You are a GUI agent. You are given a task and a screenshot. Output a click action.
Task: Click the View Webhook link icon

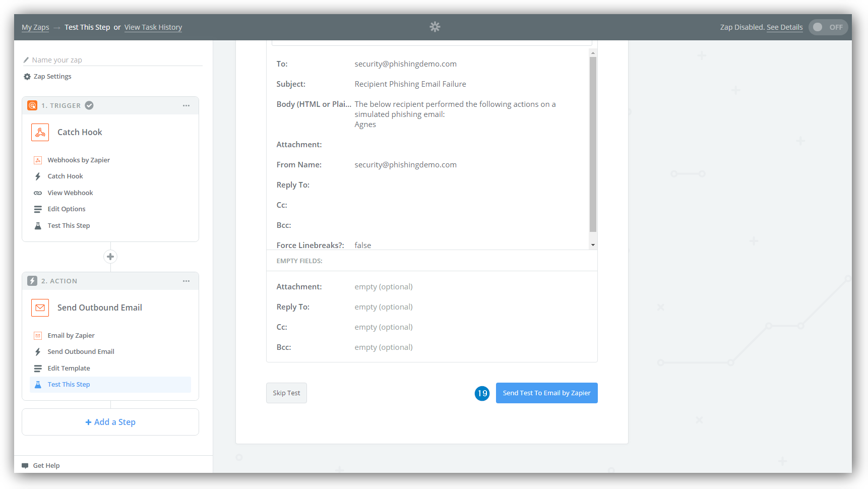38,193
